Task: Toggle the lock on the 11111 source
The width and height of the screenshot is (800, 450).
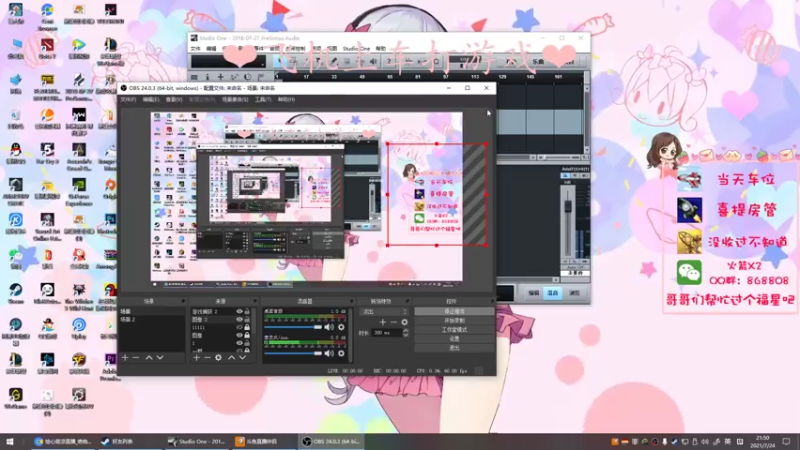Action: click(x=247, y=328)
